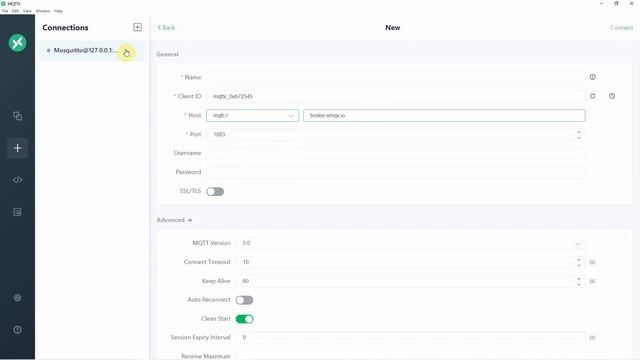Restore the MQTTX window size

pos(616,3)
